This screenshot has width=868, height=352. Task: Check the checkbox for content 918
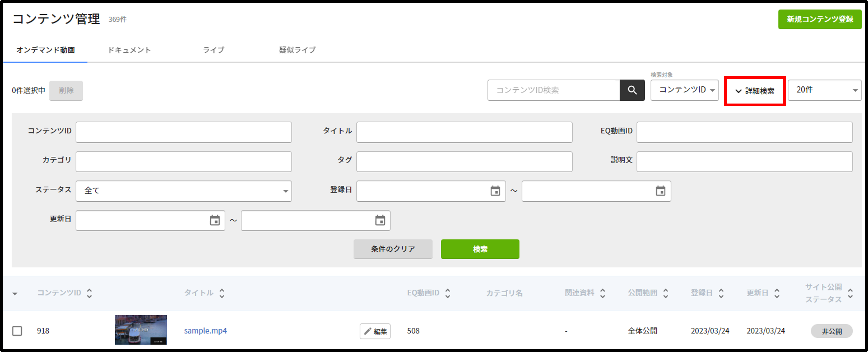coord(17,330)
